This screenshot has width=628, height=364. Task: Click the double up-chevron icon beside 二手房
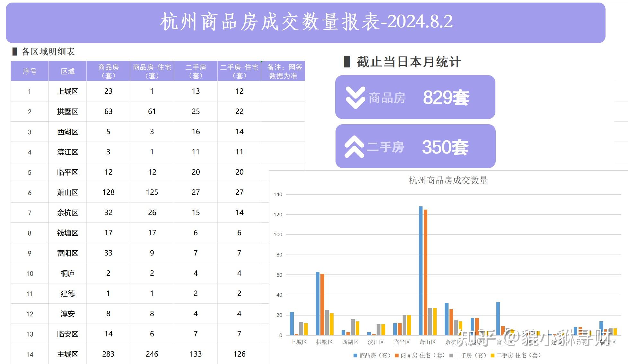[354, 147]
